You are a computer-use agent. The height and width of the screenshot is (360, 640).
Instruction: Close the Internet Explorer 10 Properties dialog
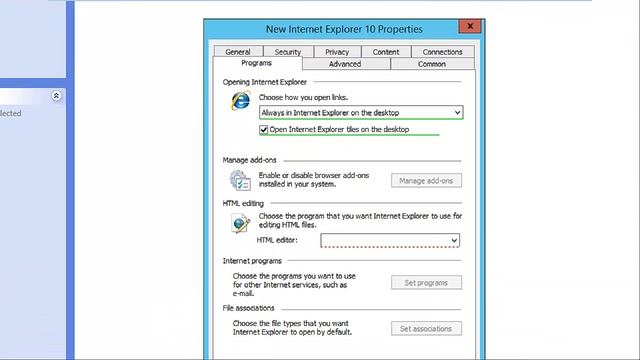470,26
